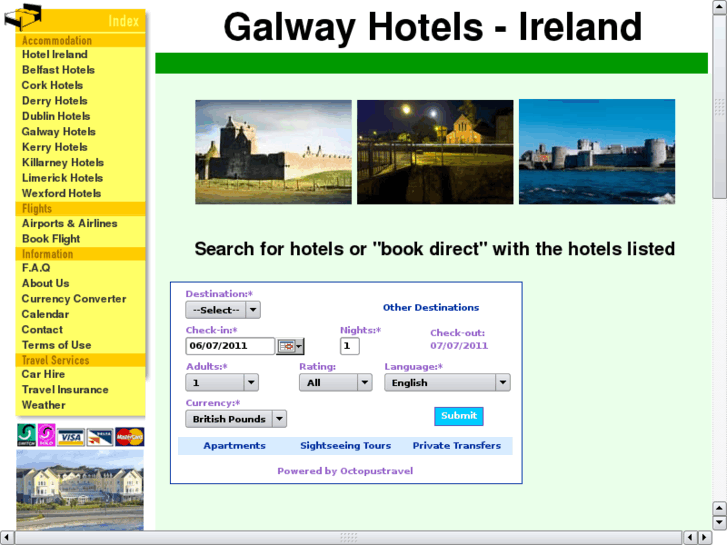Click the vertical scrollbar down arrow
This screenshot has width=727, height=545.
click(x=720, y=523)
